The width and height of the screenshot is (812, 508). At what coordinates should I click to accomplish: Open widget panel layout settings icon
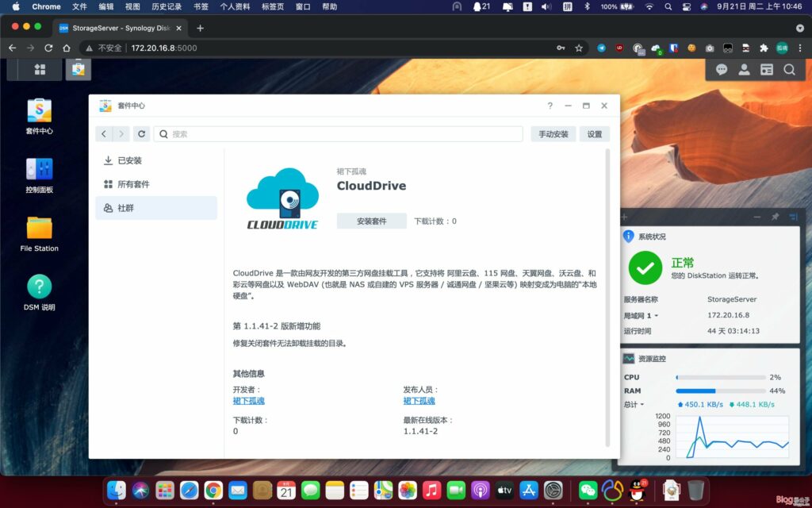(793, 217)
